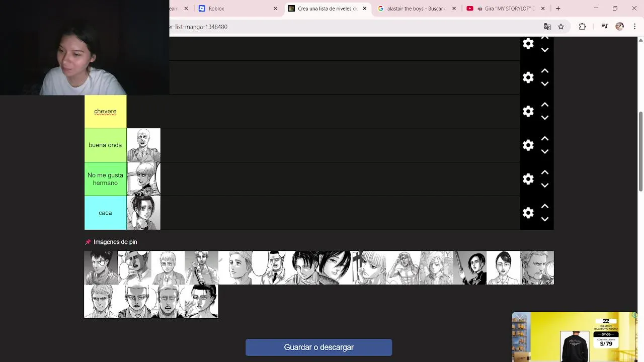Move the buena onda row down
644x362 pixels.
click(545, 151)
